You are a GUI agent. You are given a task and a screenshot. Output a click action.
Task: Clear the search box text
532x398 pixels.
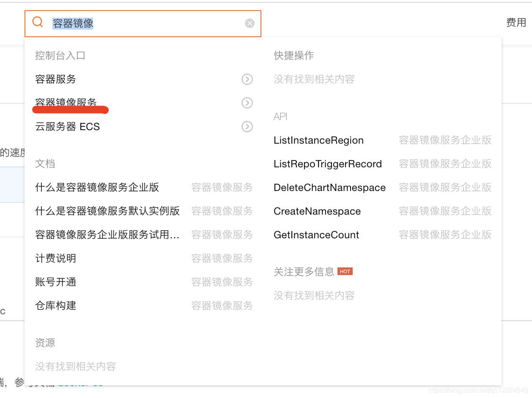[250, 23]
